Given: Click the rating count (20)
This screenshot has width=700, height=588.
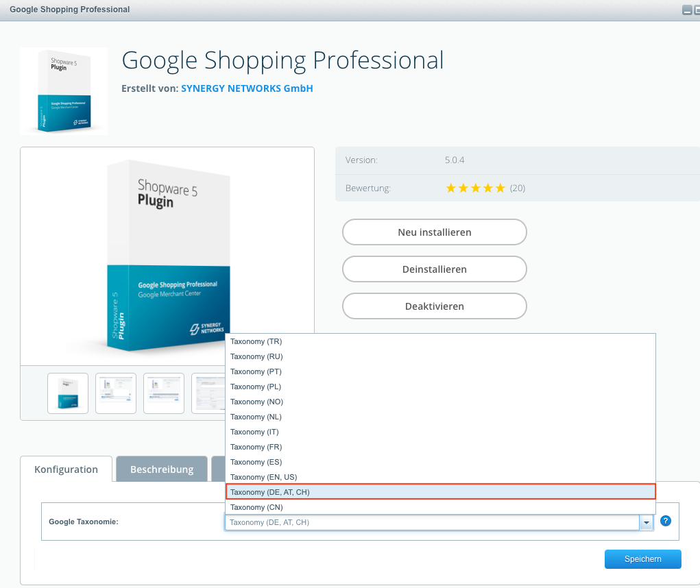Looking at the screenshot, I should click(x=518, y=188).
